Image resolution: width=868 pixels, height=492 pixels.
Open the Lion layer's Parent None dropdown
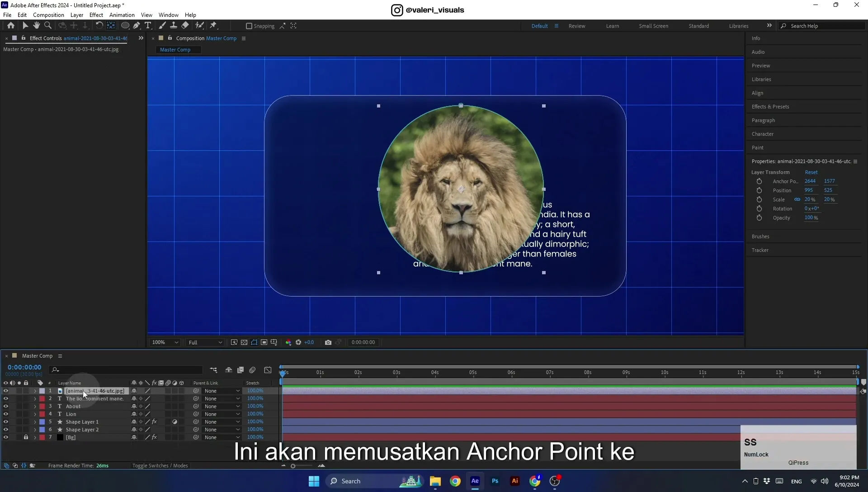(222, 414)
